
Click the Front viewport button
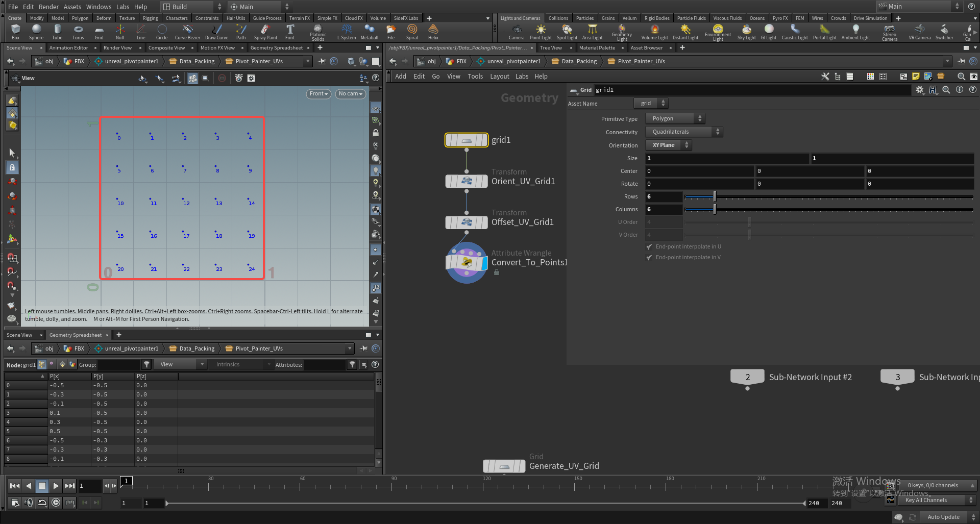click(318, 94)
